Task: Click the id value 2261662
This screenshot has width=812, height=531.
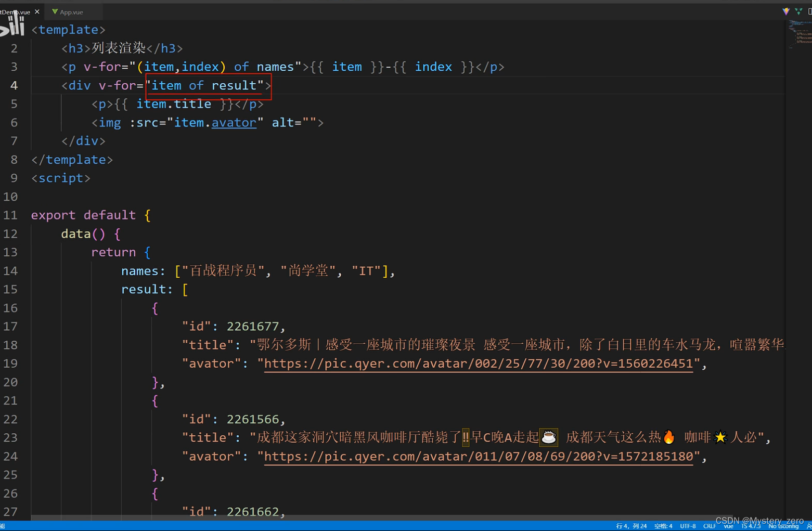Action: (x=253, y=512)
